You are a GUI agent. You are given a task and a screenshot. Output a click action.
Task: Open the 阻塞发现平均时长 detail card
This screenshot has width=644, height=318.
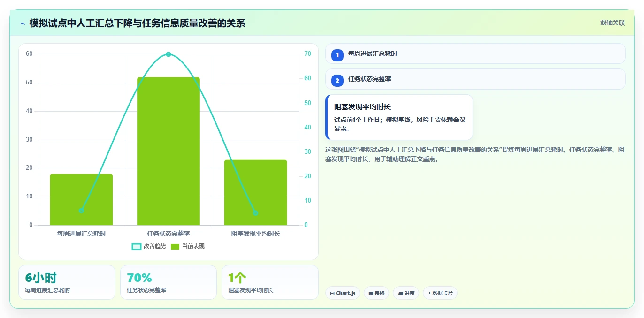point(399,117)
